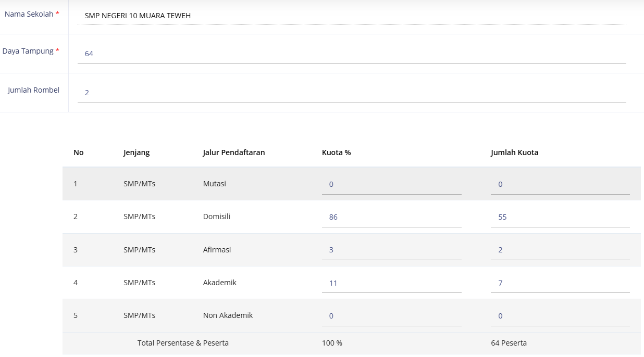Edit the Jumlah Kuota field for Akademik

coord(560,283)
